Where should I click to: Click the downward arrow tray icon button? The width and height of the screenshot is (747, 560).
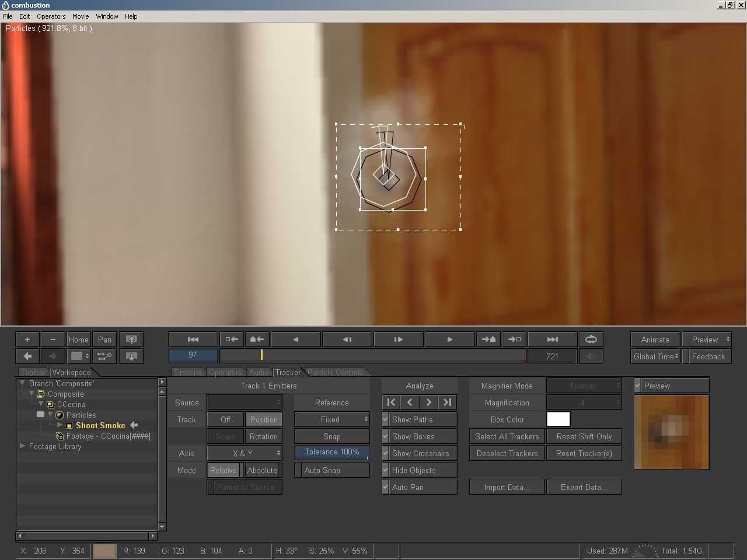(131, 356)
